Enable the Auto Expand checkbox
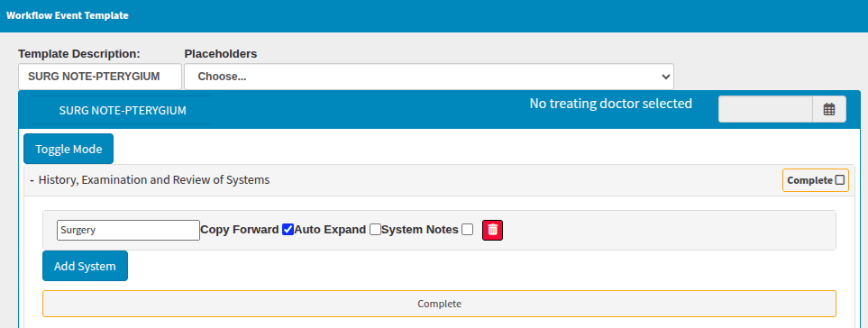The width and height of the screenshot is (868, 328). (375, 230)
